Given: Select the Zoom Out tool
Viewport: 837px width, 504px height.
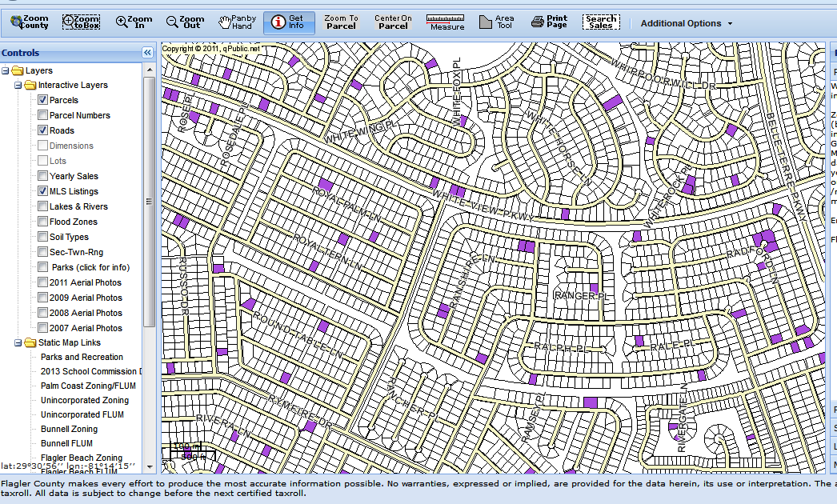Looking at the screenshot, I should pyautogui.click(x=184, y=20).
